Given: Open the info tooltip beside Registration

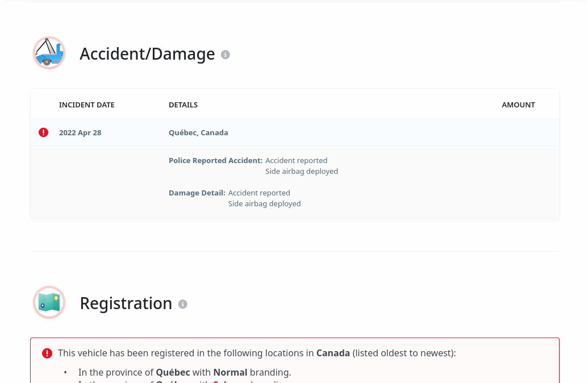Looking at the screenshot, I should [x=182, y=304].
